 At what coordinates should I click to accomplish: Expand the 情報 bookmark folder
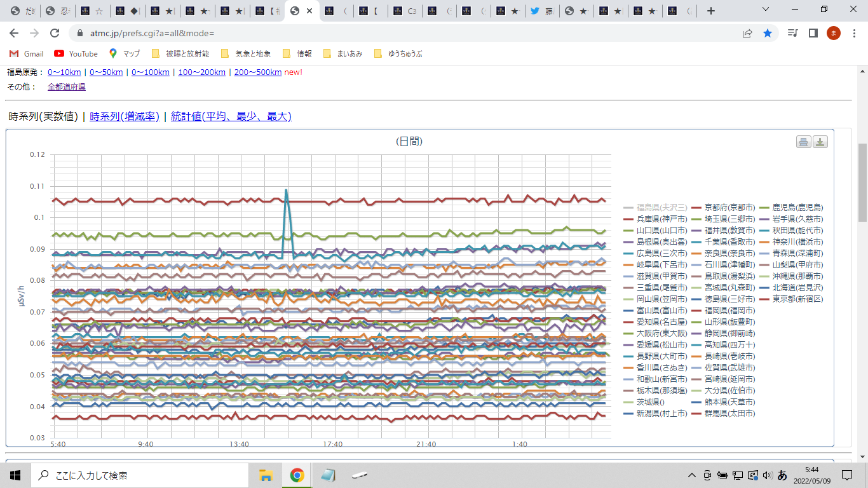tap(297, 54)
